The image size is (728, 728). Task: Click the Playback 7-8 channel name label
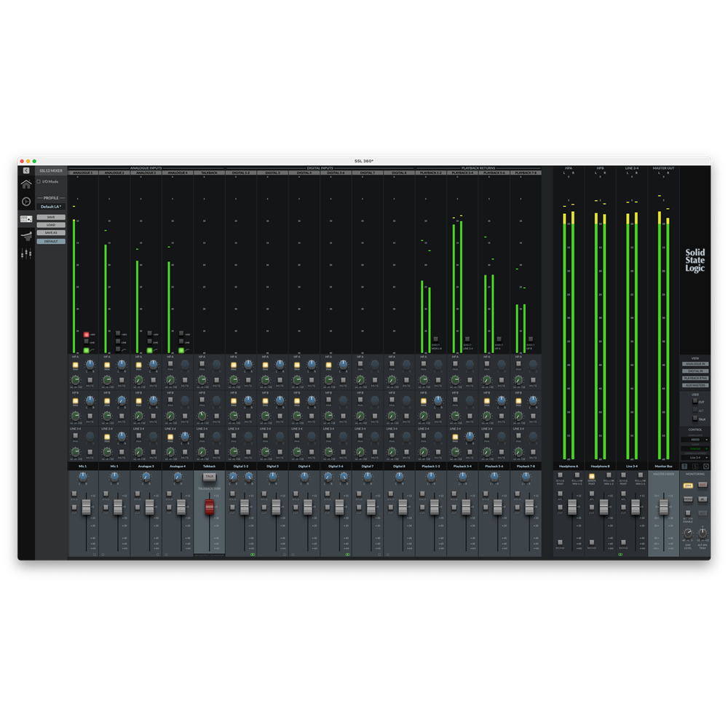click(x=526, y=466)
